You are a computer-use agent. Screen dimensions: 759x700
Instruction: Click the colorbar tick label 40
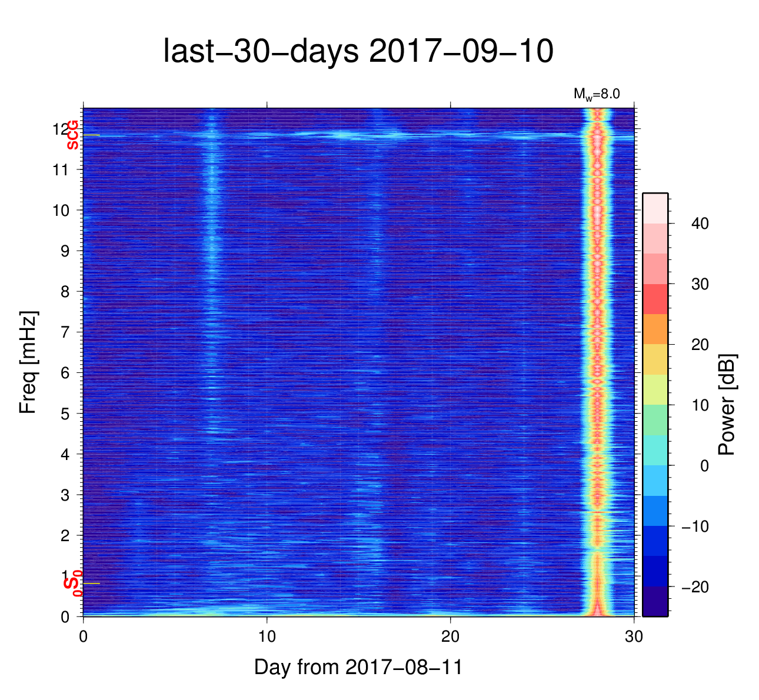coord(699,224)
